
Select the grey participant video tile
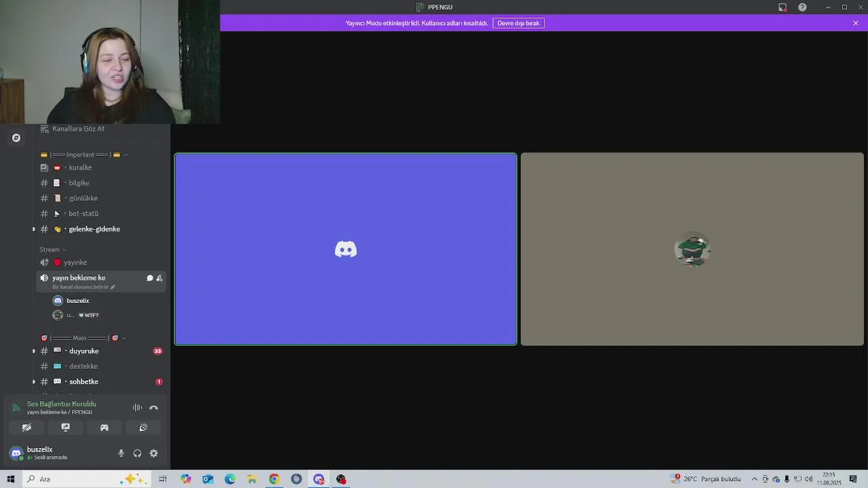[x=692, y=249]
